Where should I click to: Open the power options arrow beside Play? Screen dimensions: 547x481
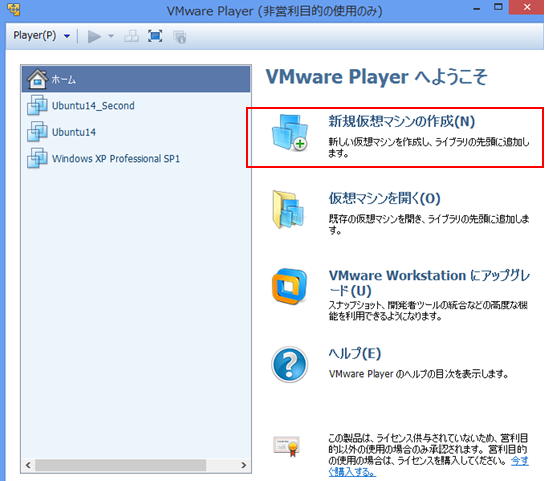click(111, 36)
